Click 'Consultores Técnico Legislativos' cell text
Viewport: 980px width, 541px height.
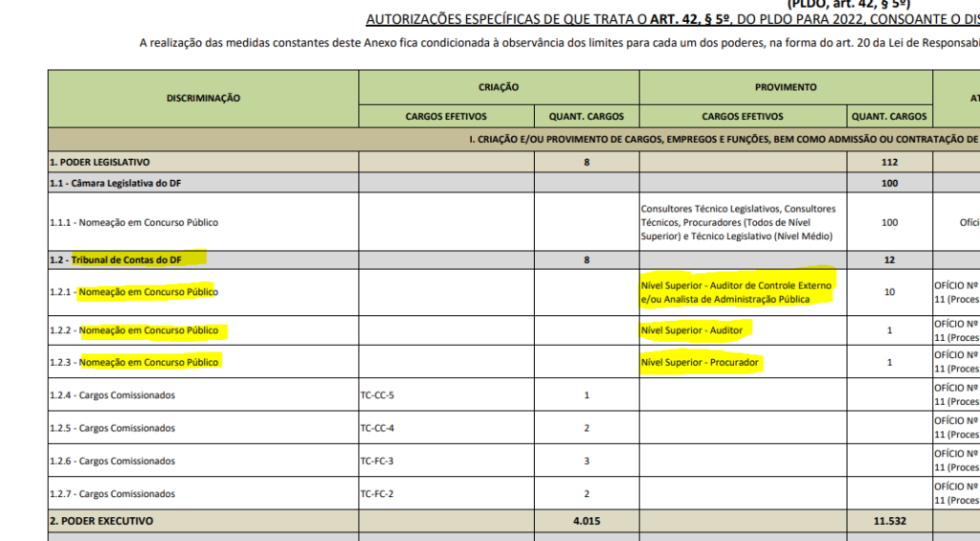738,222
